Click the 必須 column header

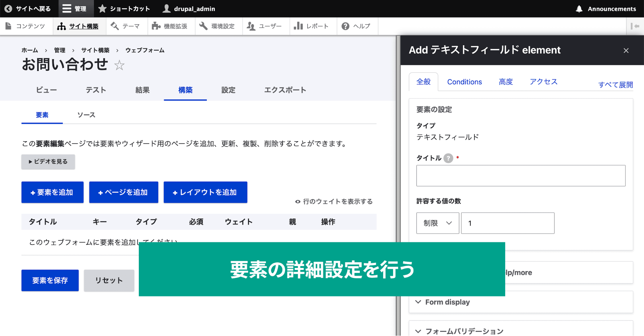[196, 222]
